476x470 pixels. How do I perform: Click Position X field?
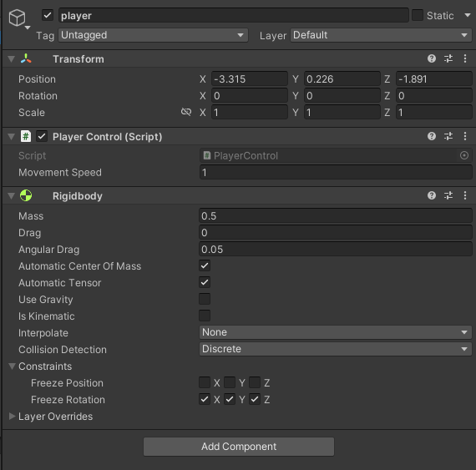[250, 78]
